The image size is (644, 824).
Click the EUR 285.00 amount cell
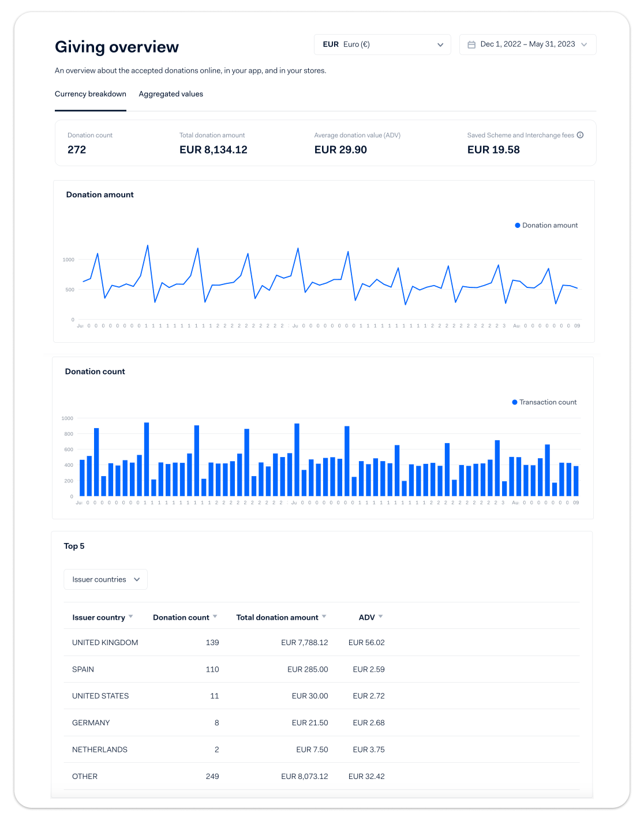(x=308, y=669)
